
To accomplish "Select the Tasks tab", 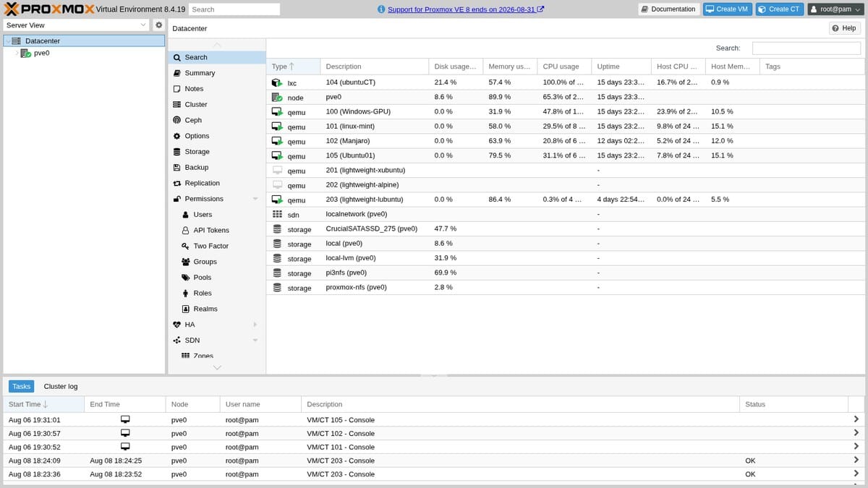I will click(22, 387).
